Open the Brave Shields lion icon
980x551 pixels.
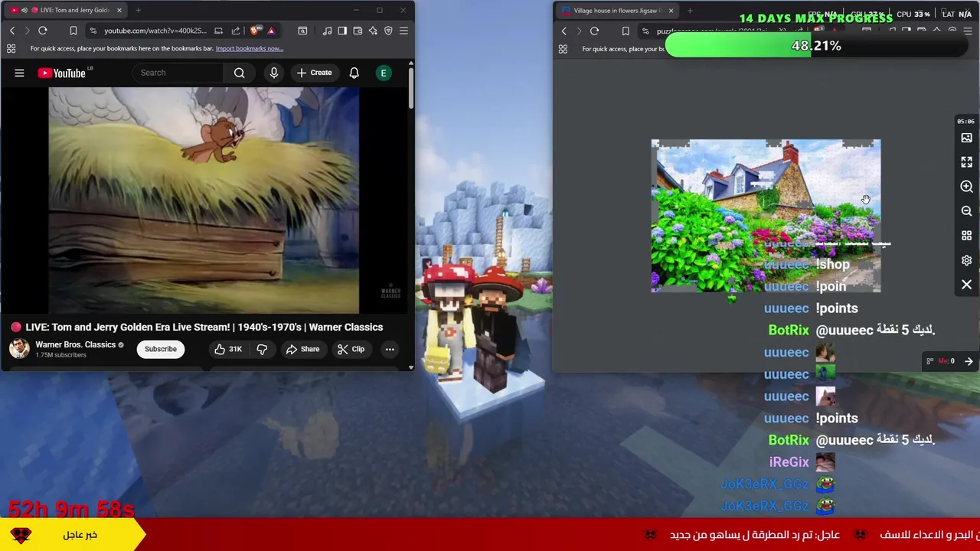pyautogui.click(x=255, y=31)
